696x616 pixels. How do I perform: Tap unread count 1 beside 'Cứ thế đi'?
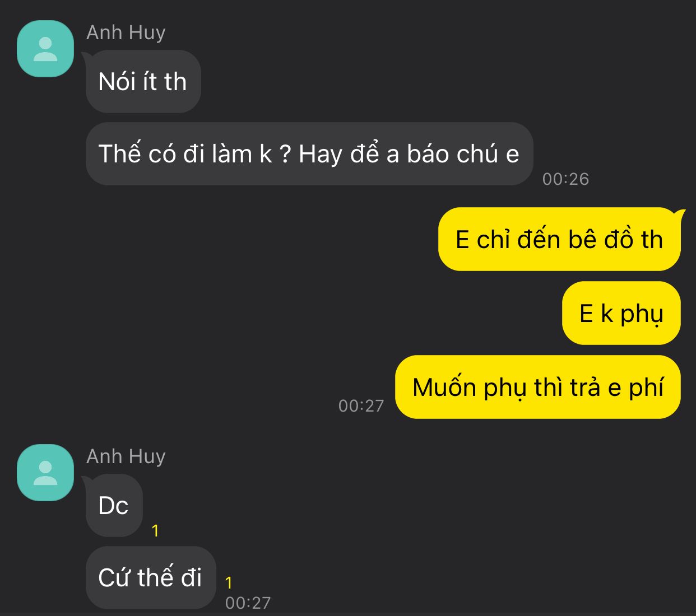pyautogui.click(x=229, y=583)
